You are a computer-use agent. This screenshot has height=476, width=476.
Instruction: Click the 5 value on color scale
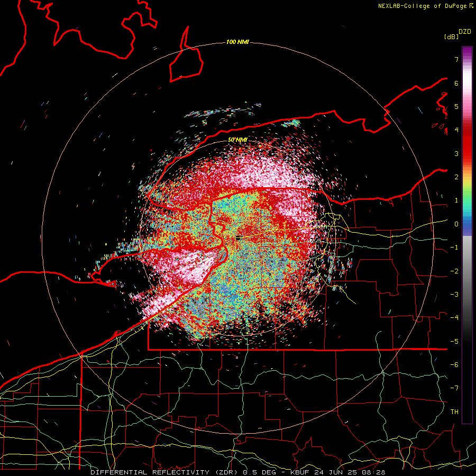[456, 106]
